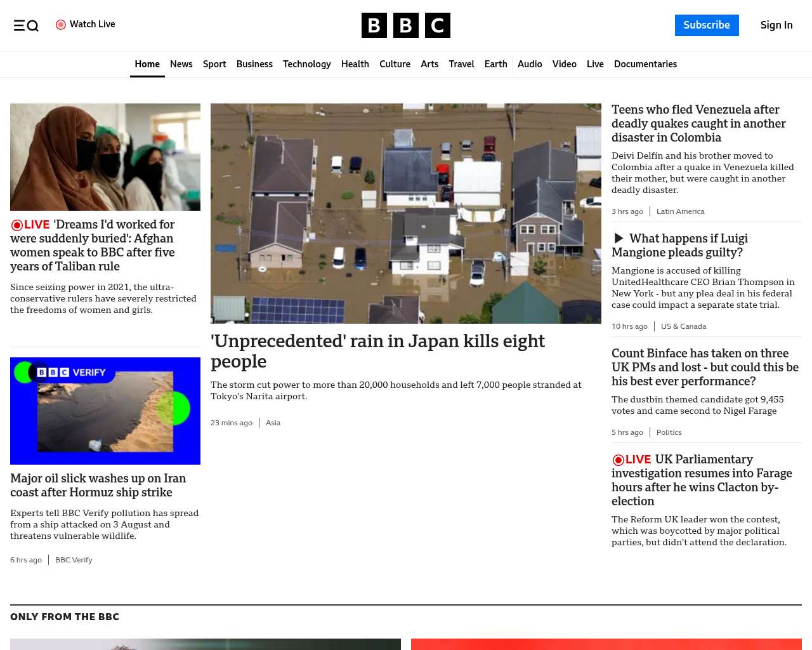The image size is (812, 650).
Task: Open the Technology tab
Action: click(307, 64)
